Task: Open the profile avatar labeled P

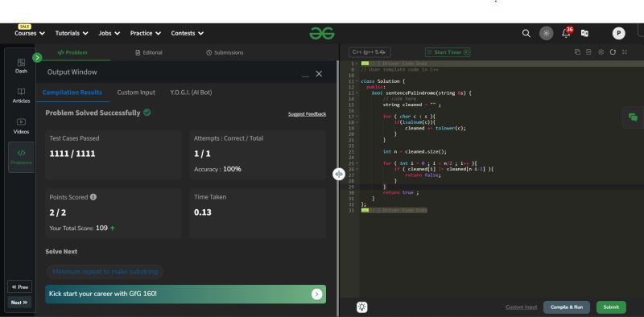Action: [x=618, y=33]
